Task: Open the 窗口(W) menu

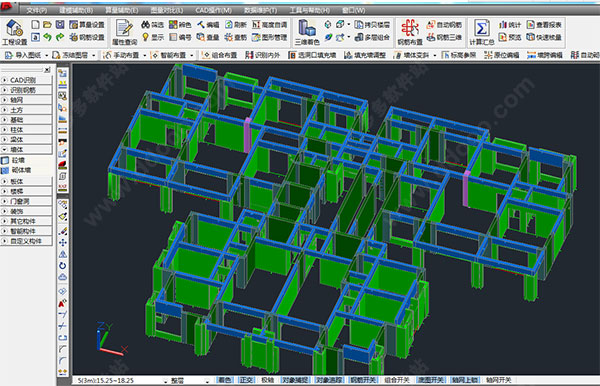Action: point(353,10)
